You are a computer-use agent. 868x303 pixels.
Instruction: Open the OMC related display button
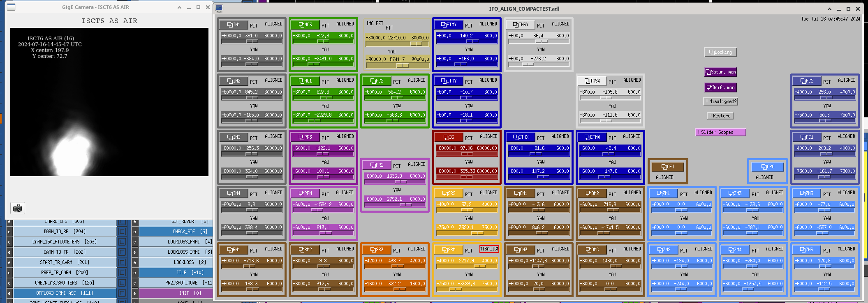pyautogui.click(x=592, y=250)
